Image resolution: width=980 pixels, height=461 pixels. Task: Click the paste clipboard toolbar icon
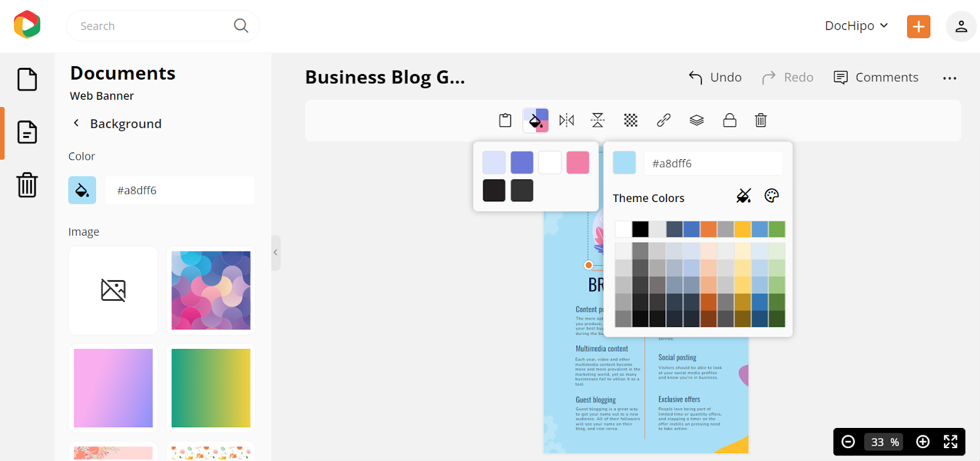click(x=505, y=121)
